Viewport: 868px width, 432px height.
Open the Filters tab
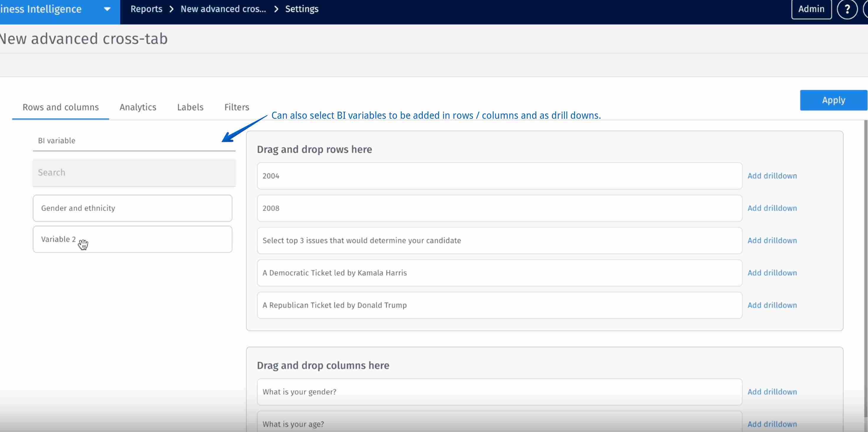pyautogui.click(x=237, y=107)
